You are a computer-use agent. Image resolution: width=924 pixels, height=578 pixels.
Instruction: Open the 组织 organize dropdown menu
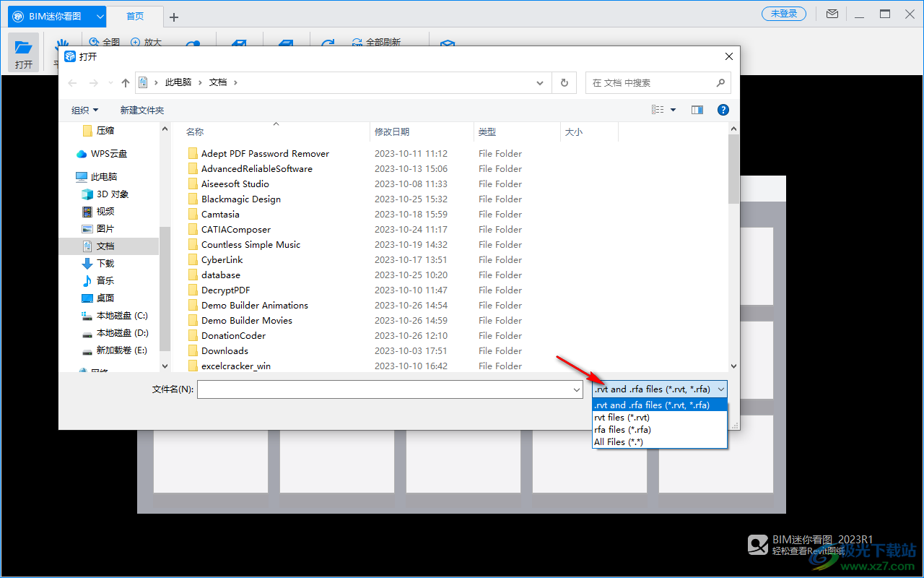pos(84,111)
